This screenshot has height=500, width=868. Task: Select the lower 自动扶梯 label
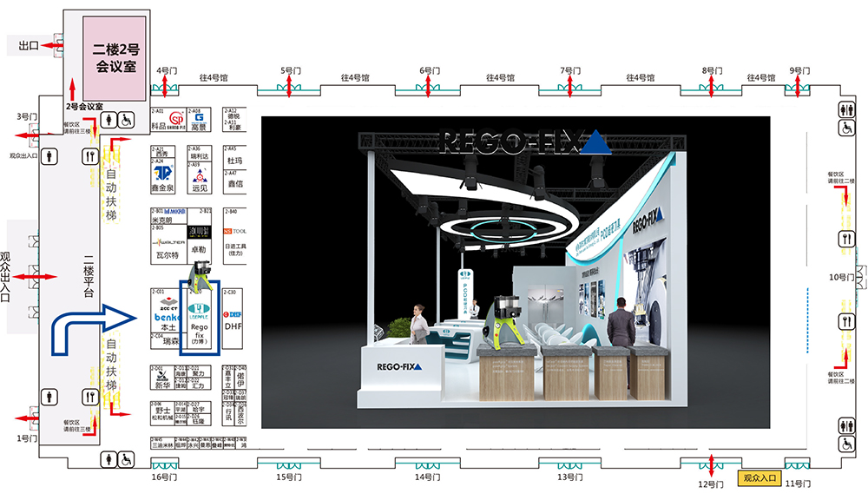(x=111, y=365)
